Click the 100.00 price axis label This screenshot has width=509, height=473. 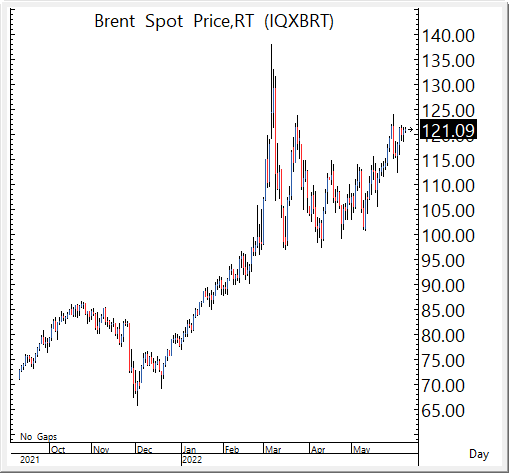tap(448, 236)
